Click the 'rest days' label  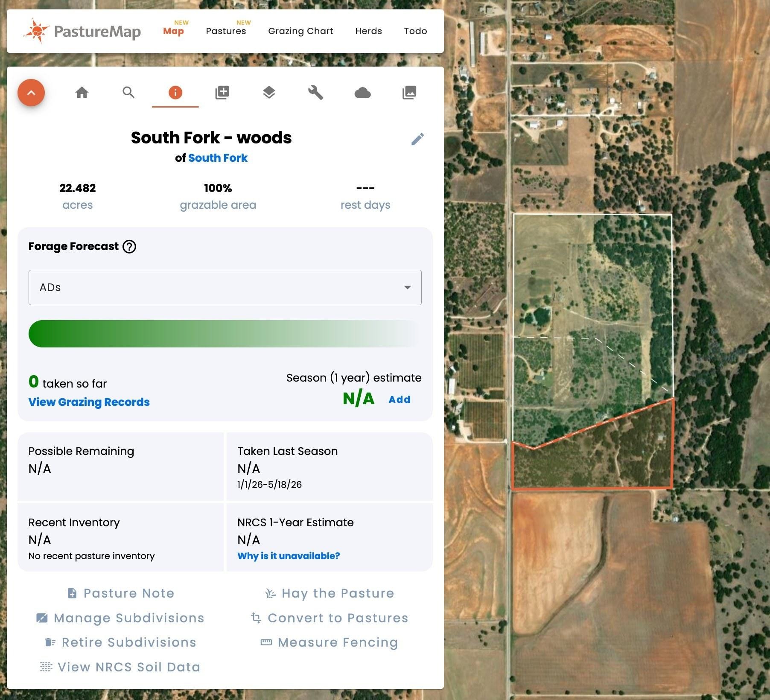click(365, 205)
